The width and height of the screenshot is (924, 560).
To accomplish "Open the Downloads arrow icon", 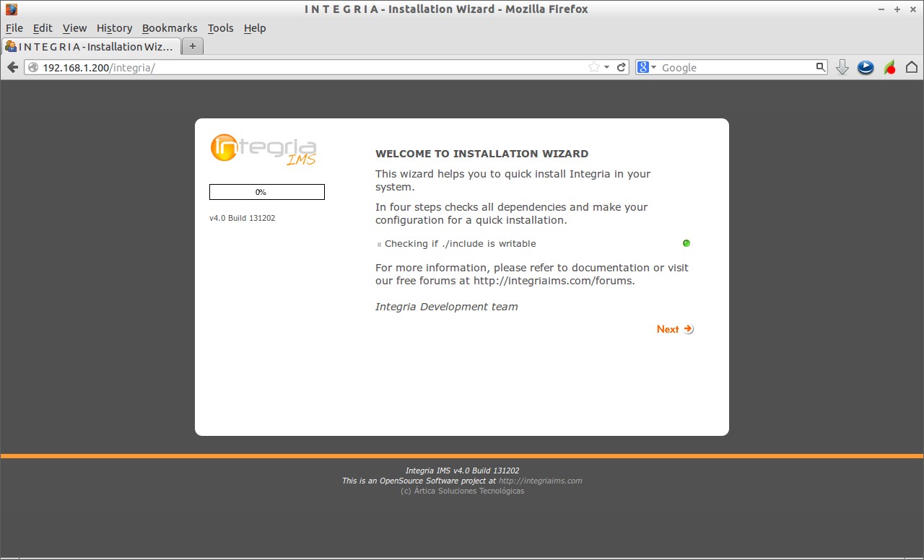I will pos(842,67).
